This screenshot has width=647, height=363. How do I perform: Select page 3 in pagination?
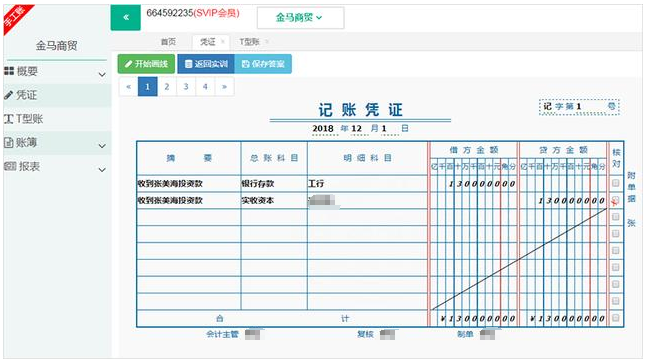coord(186,87)
